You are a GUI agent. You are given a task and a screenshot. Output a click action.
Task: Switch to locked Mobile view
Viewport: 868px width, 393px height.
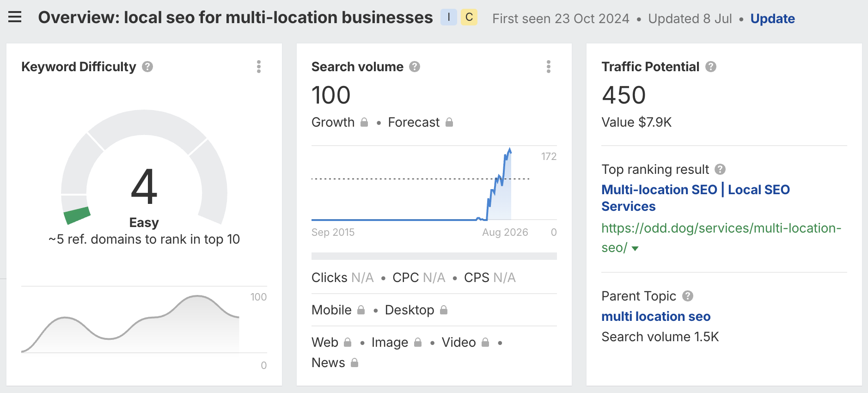(x=338, y=310)
